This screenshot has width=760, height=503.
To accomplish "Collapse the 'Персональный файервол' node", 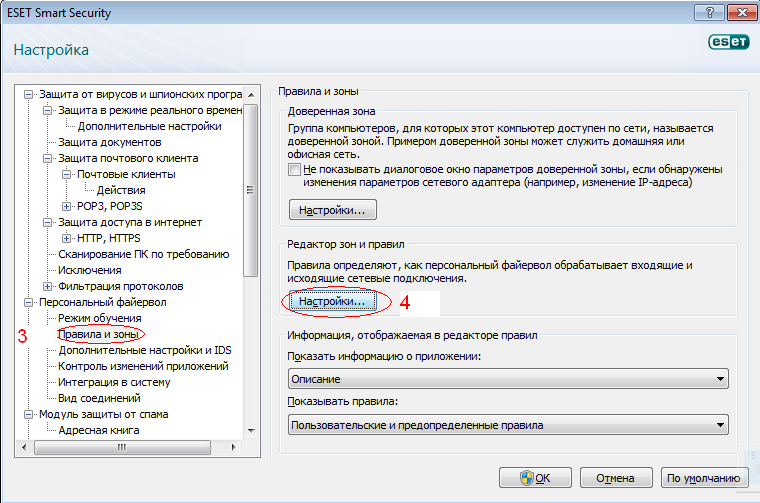I will tap(29, 302).
